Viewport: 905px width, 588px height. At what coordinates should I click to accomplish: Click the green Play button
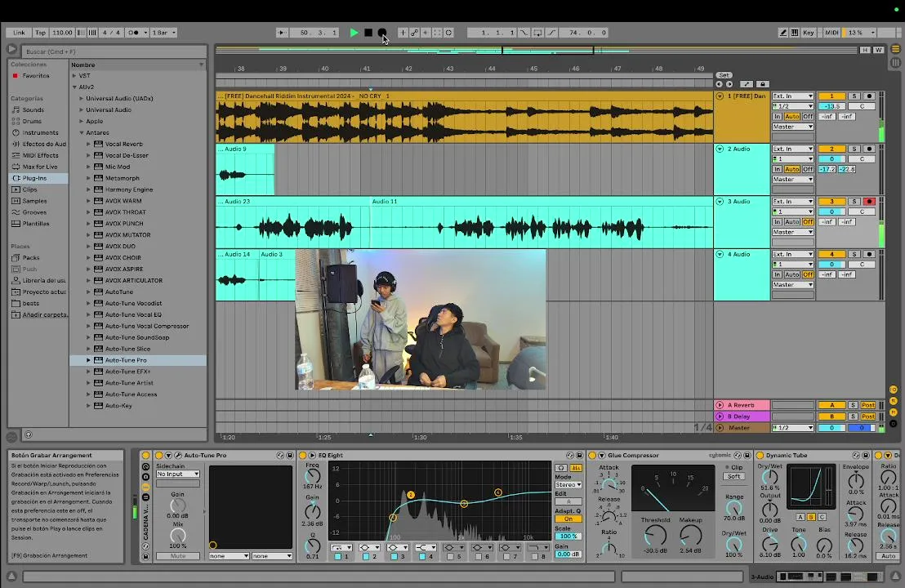coord(354,33)
